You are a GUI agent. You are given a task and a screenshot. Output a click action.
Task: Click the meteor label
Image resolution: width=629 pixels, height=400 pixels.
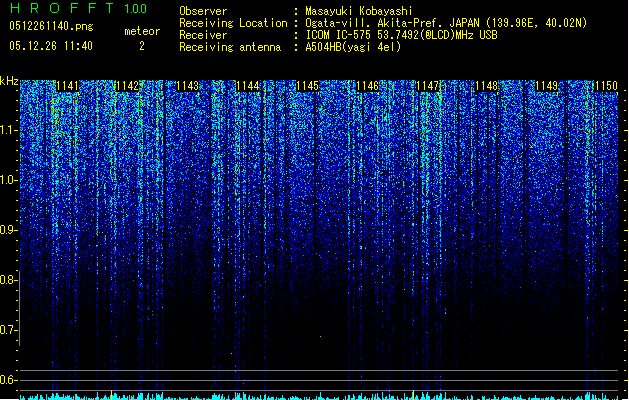(x=142, y=31)
